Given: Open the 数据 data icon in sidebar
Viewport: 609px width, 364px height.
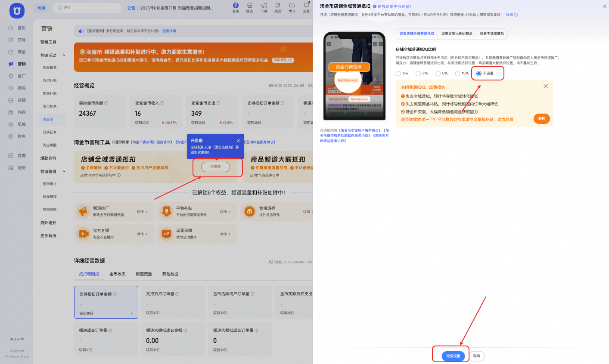Looking at the screenshot, I should pyautogui.click(x=11, y=156).
